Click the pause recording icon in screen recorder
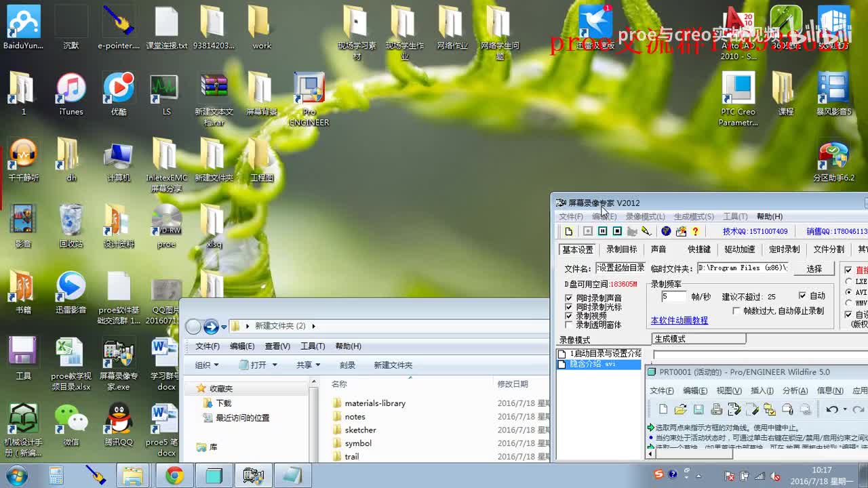The width and height of the screenshot is (868, 488). pos(603,231)
